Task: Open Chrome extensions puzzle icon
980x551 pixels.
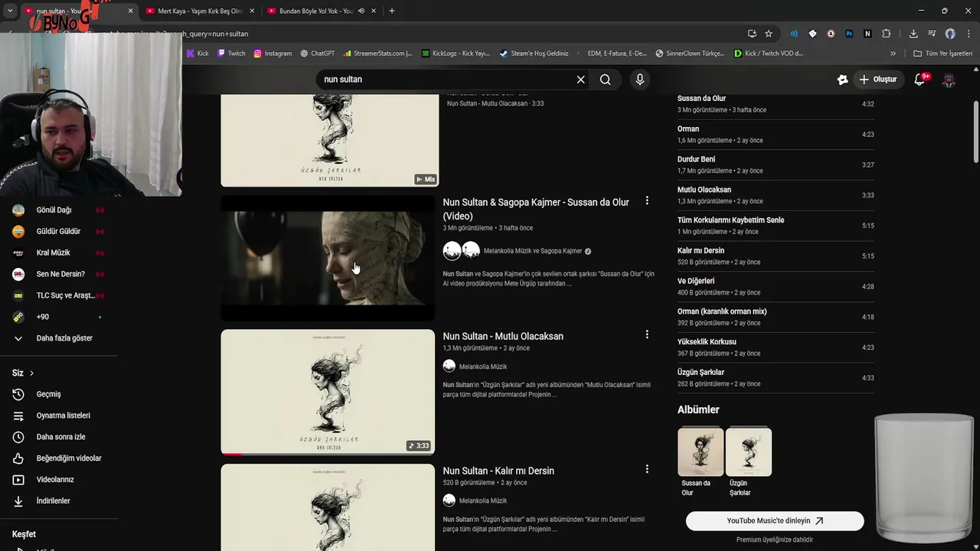Action: click(887, 34)
